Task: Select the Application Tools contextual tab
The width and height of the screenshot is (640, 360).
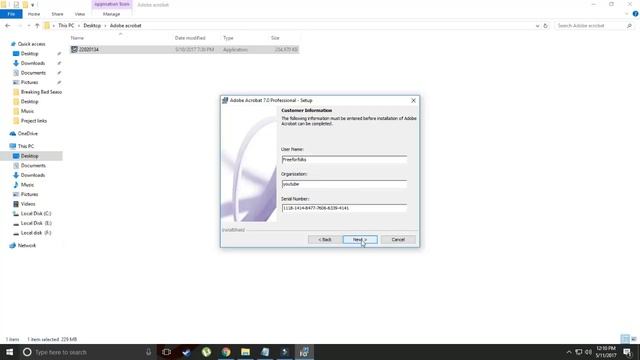Action: (111, 4)
